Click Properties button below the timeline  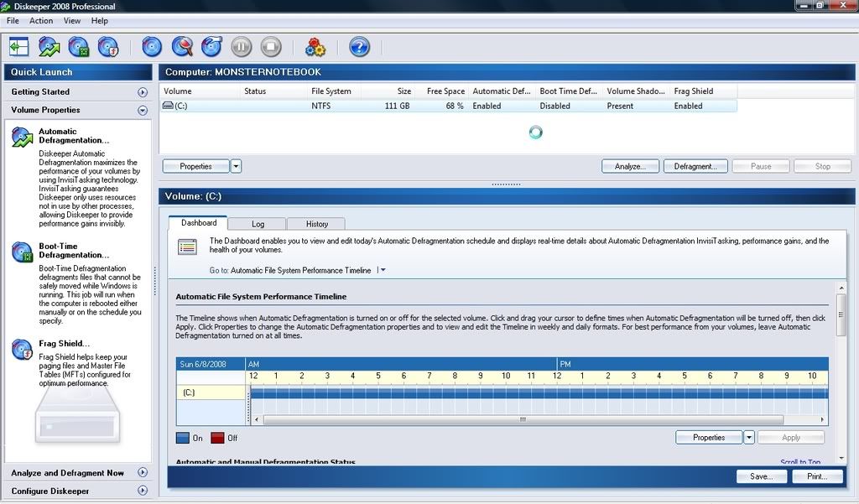pos(709,437)
